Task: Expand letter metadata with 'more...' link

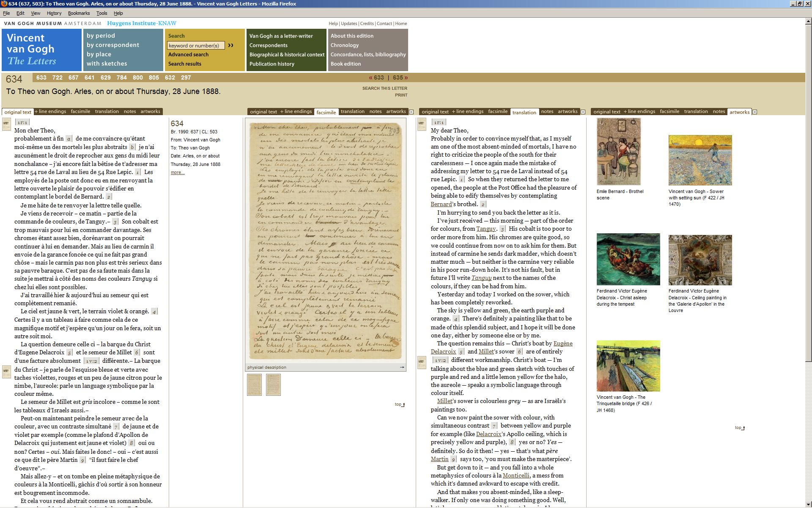Action: (x=178, y=172)
